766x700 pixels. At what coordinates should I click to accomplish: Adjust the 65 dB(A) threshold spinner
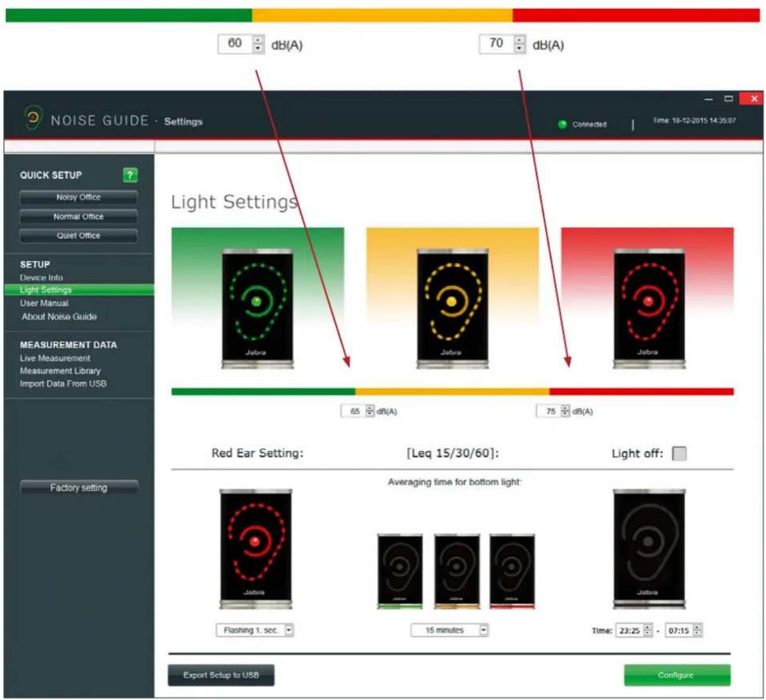[x=370, y=411]
